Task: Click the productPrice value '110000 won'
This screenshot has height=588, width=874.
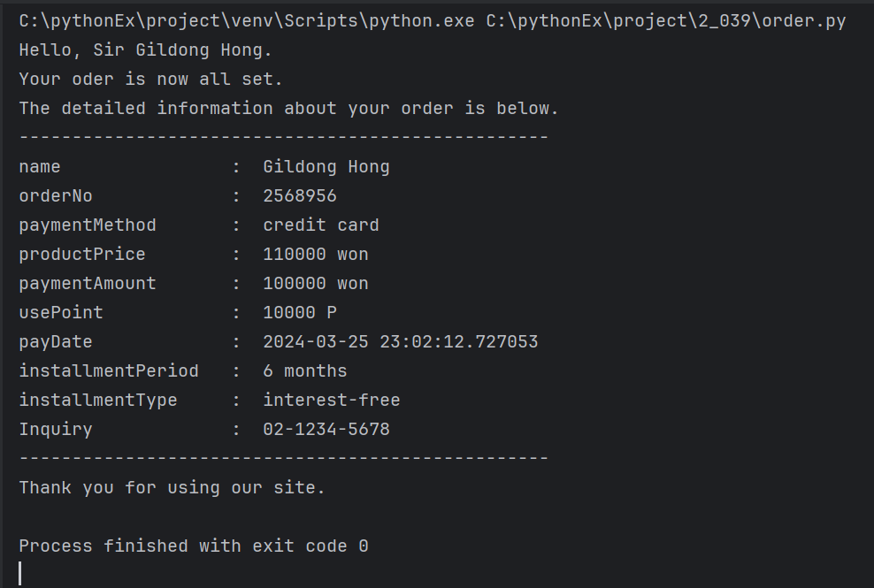Action: (316, 254)
